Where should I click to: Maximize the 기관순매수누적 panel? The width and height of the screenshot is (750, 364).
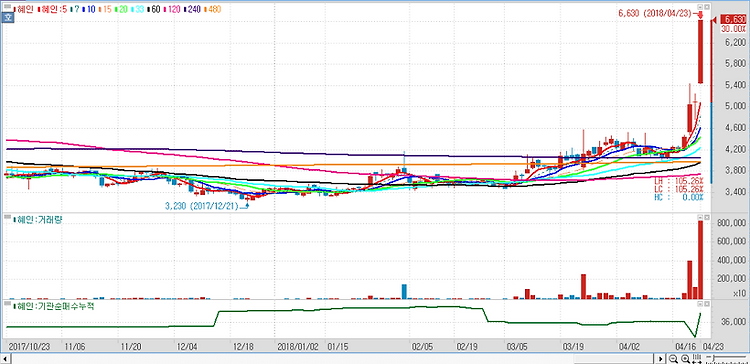click(706, 303)
